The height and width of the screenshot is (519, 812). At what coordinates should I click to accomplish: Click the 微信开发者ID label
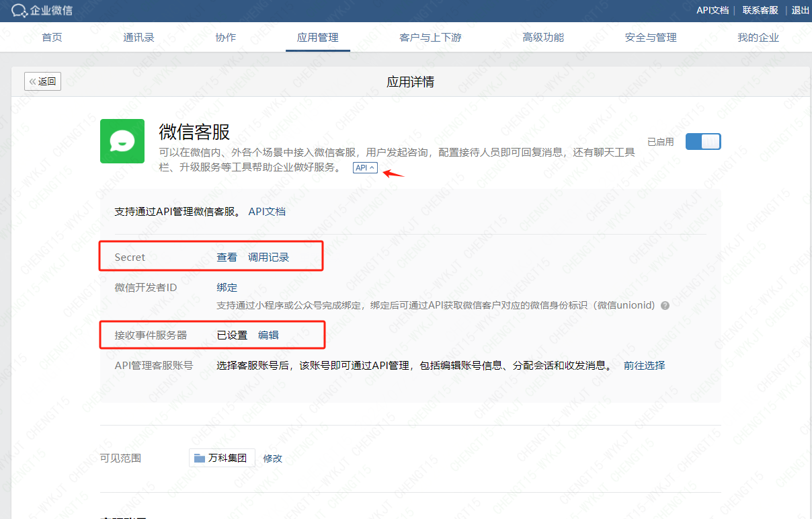pos(146,287)
